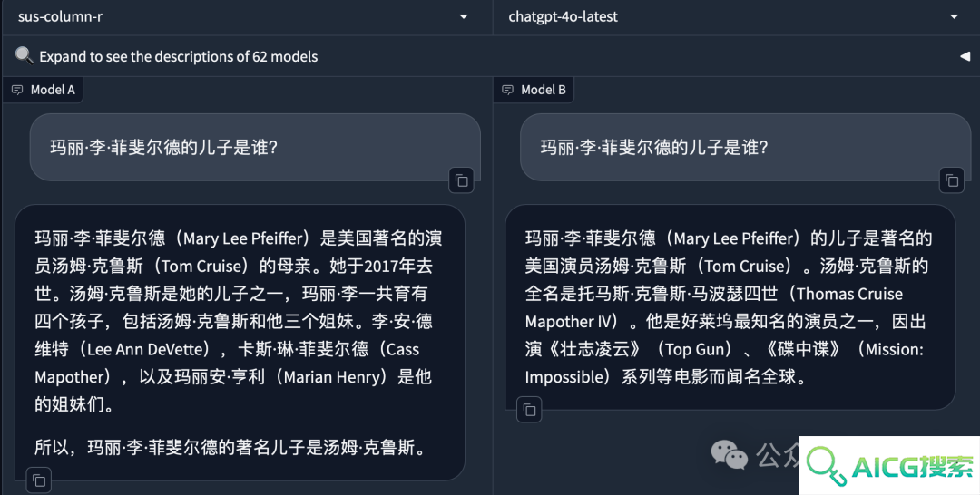
Task: Click the magnifier icon beside Expand text
Action: coord(24,55)
